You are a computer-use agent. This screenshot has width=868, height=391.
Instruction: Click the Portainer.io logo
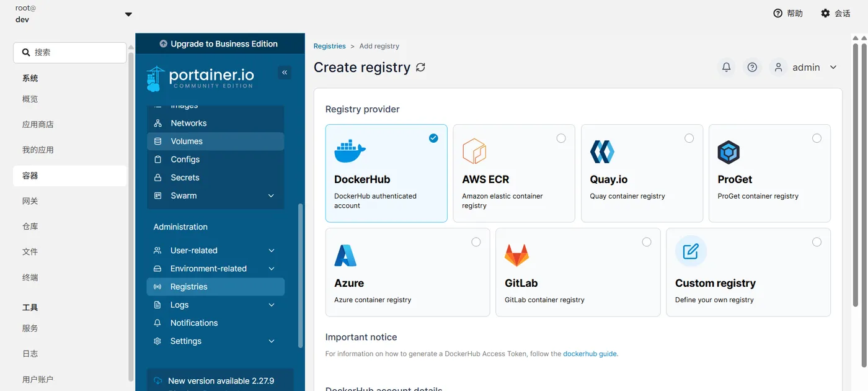click(x=200, y=78)
